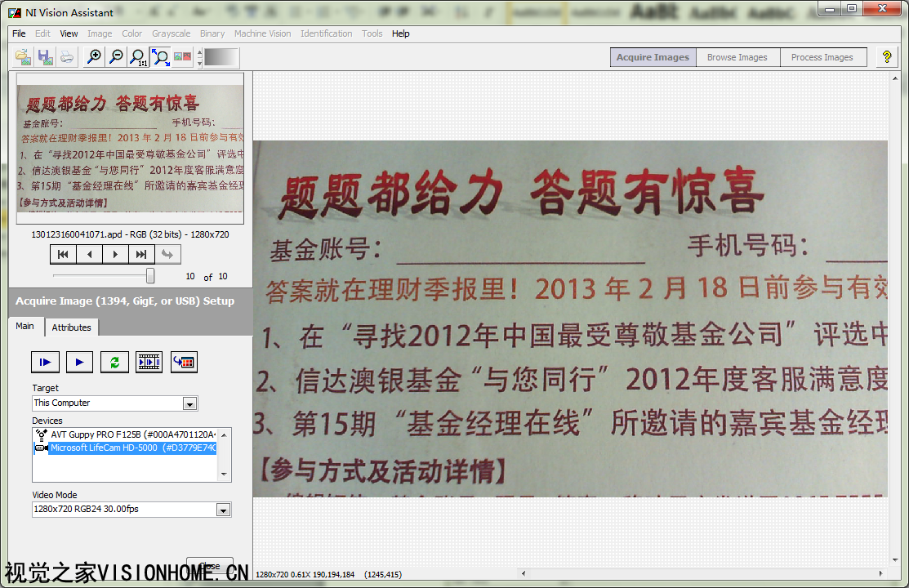Viewport: 909px width, 588px height.
Task: Switch to the Attributes tab
Action: (x=71, y=327)
